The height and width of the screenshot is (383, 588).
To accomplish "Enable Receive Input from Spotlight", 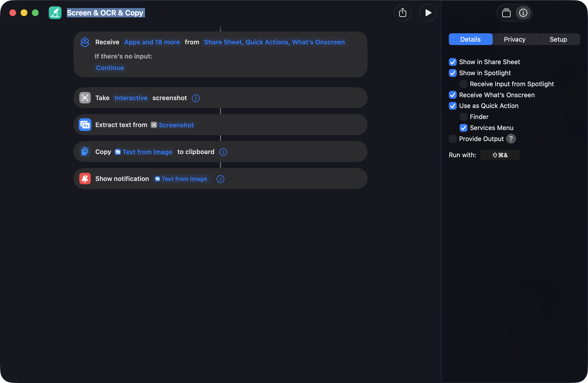I will pyautogui.click(x=463, y=84).
